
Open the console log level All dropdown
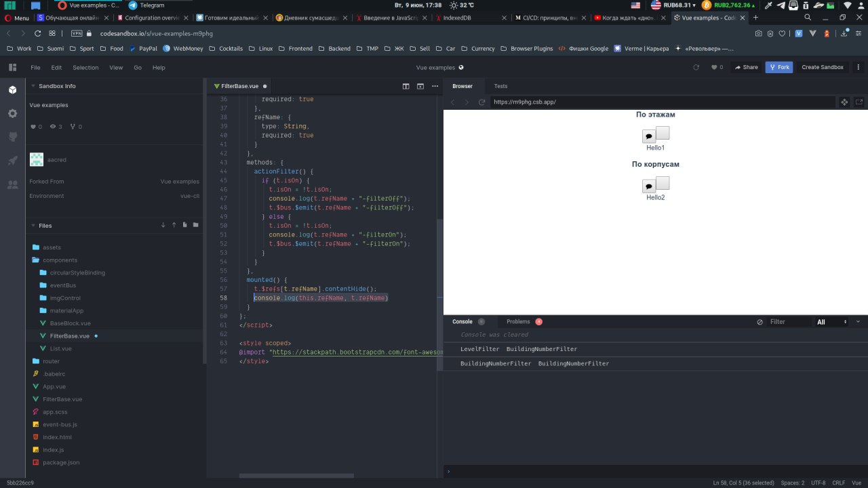(832, 322)
